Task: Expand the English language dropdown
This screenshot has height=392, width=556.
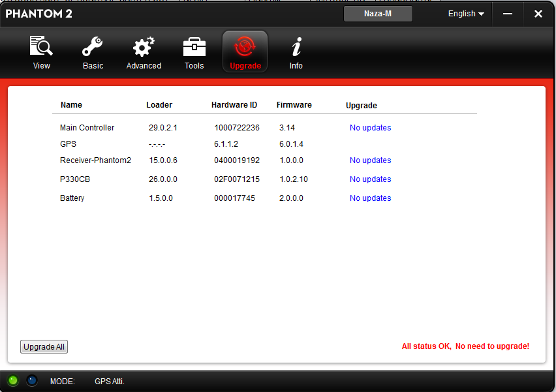Action: (x=466, y=14)
